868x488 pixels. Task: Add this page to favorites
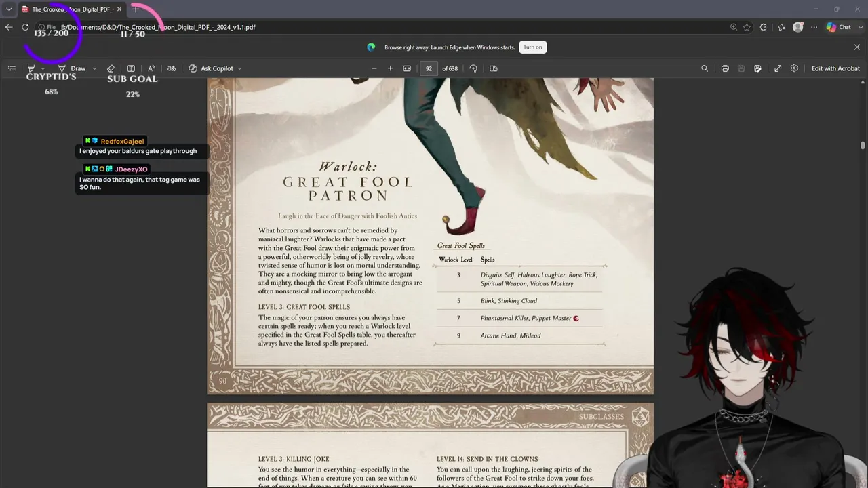747,27
